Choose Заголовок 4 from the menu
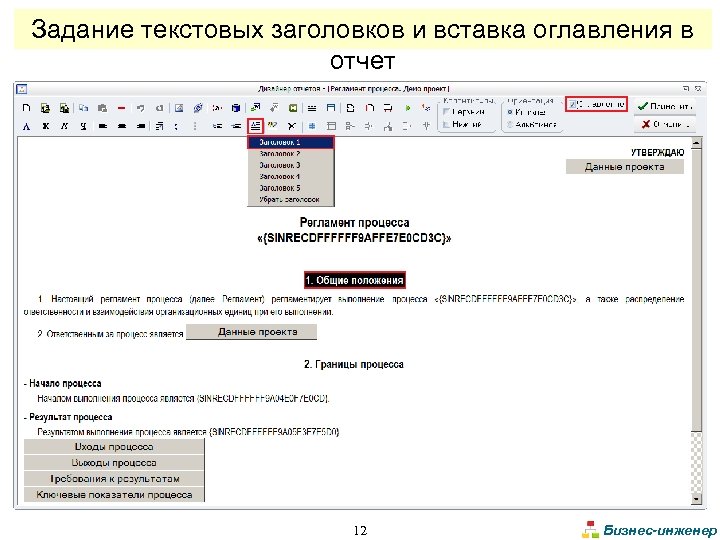Viewport: 720px width, 540px height. (291, 177)
